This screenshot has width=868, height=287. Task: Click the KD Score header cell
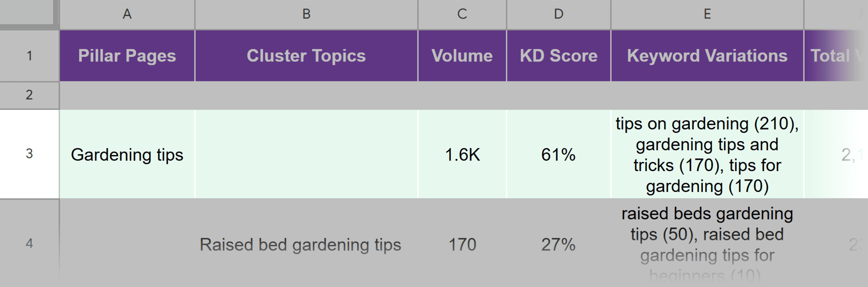pos(558,56)
